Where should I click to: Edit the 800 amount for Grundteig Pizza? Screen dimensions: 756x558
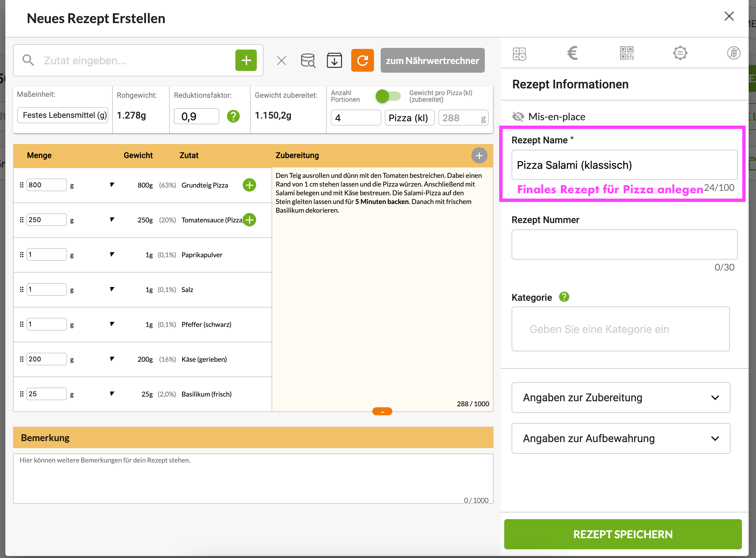(46, 185)
